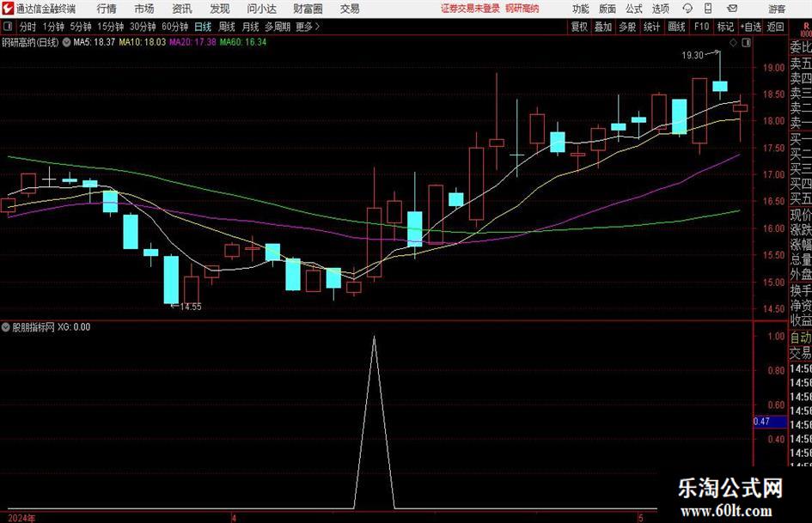Click the 叠加 overlay button
Image resolution: width=812 pixels, height=523 pixels.
[603, 27]
